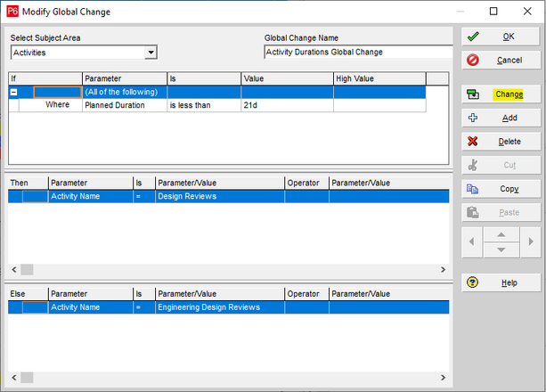
Task: Click Then grid scrollbar left arrow
Action: (x=14, y=270)
